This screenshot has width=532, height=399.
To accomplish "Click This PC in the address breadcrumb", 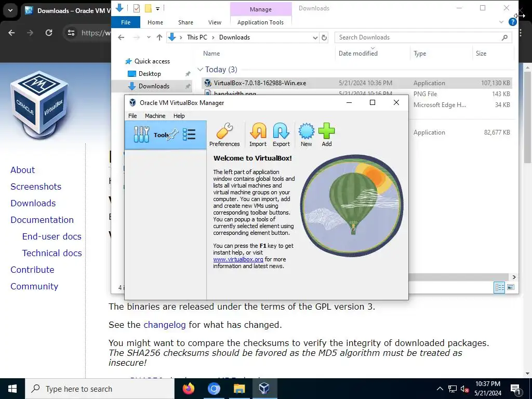I will pyautogui.click(x=197, y=37).
